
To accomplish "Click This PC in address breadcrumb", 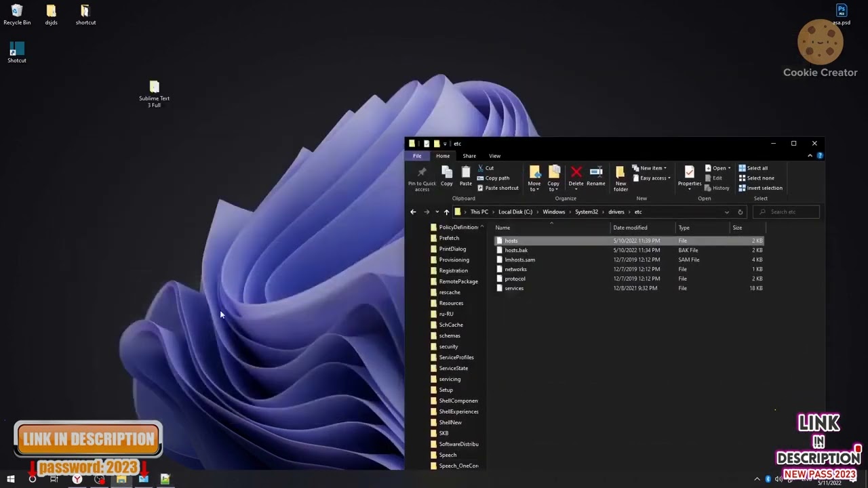I will click(479, 212).
